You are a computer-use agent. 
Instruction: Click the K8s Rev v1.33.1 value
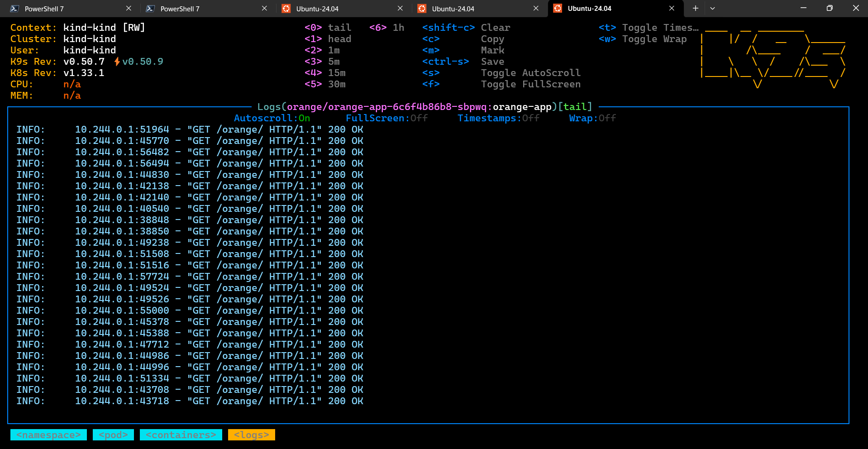84,73
